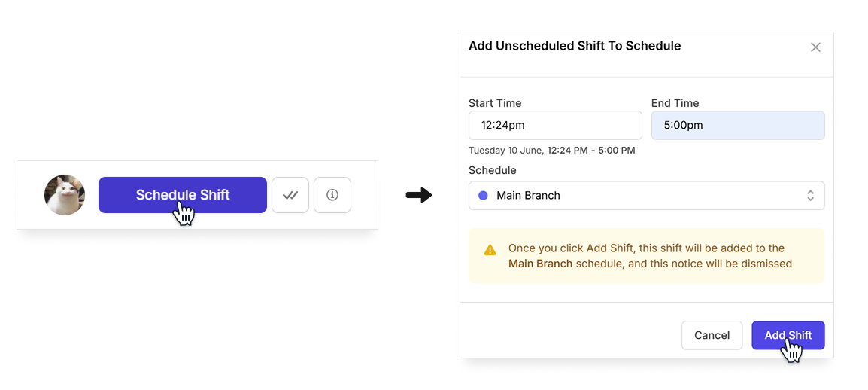
Task: Click the dialog title Add Unscheduled Shift To Schedule
Action: click(x=575, y=46)
